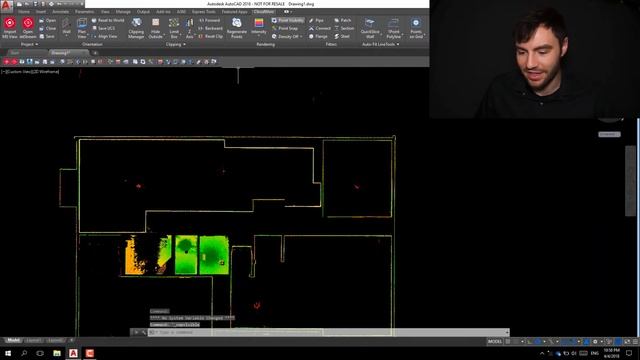Switch to the Featured Apps ribbon tab
Viewport: 640px width, 360px height.
pyautogui.click(x=235, y=11)
